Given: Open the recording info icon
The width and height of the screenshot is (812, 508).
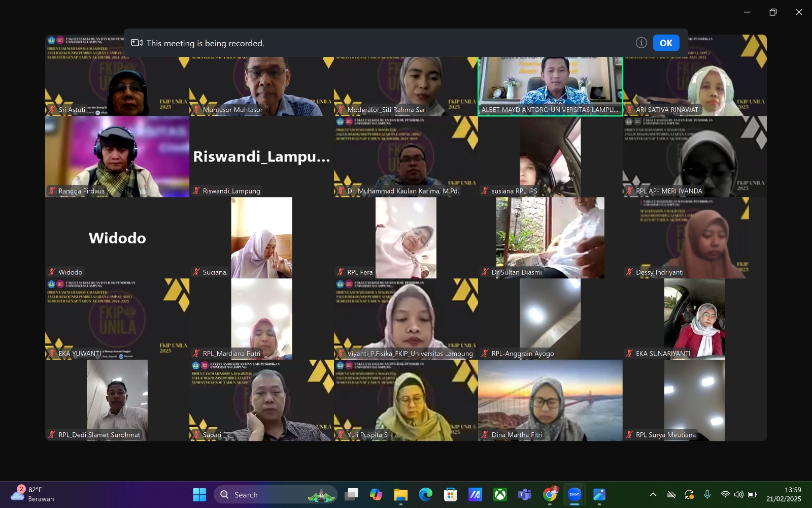Looking at the screenshot, I should (x=641, y=43).
